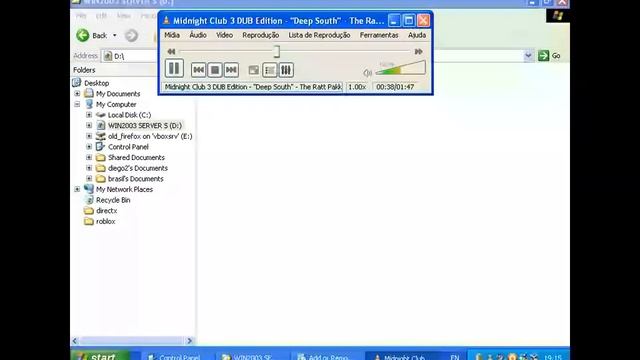Pause playback in VLC
The width and height of the screenshot is (640, 360).
[x=174, y=68]
